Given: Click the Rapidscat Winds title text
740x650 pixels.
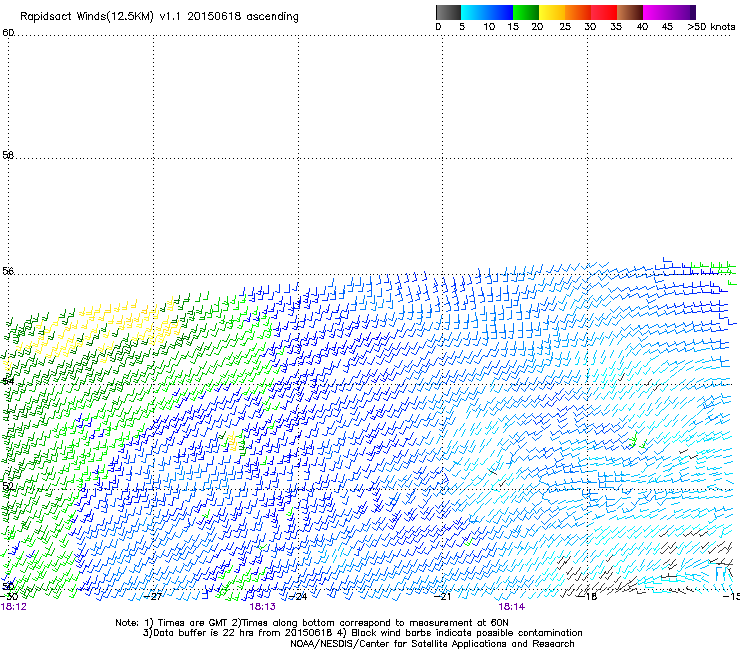Looking at the screenshot, I should pos(159,17).
